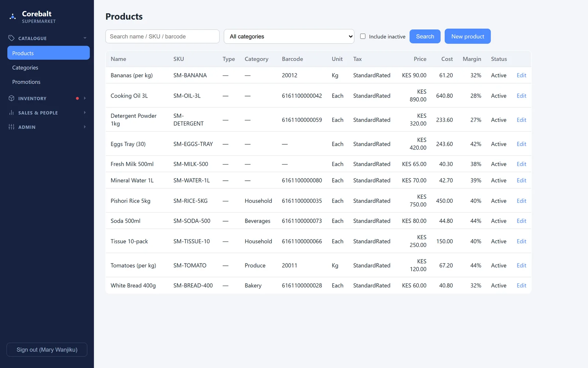Screen dimensions: 588x368
Task: Edit the Mineral Water 1L product
Action: click(521, 180)
